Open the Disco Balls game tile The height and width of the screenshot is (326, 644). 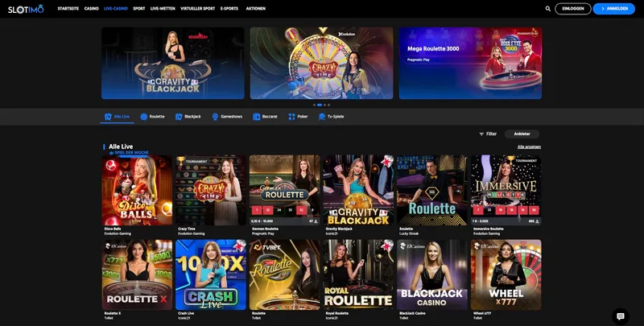coord(137,190)
